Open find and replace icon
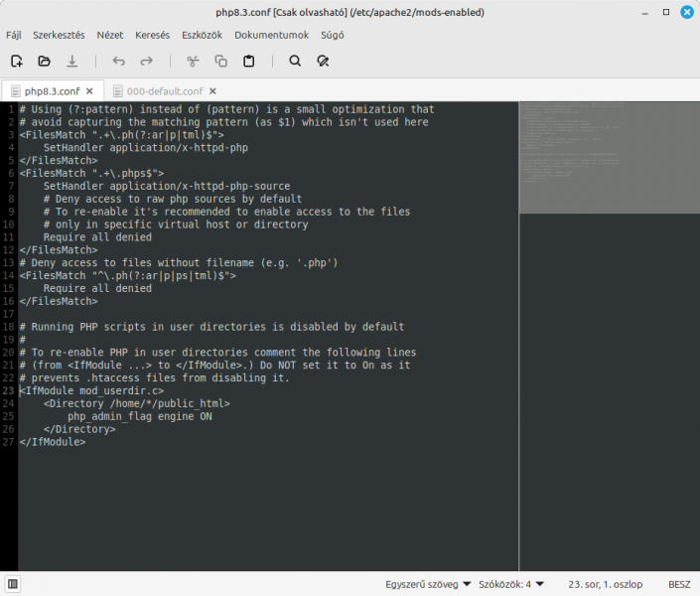The image size is (700, 596). [323, 61]
